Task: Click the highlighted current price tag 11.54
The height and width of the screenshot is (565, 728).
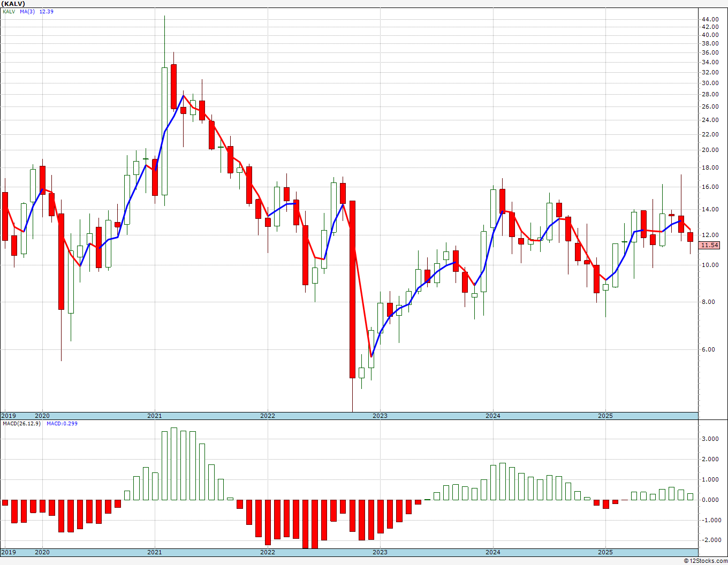Action: click(709, 245)
